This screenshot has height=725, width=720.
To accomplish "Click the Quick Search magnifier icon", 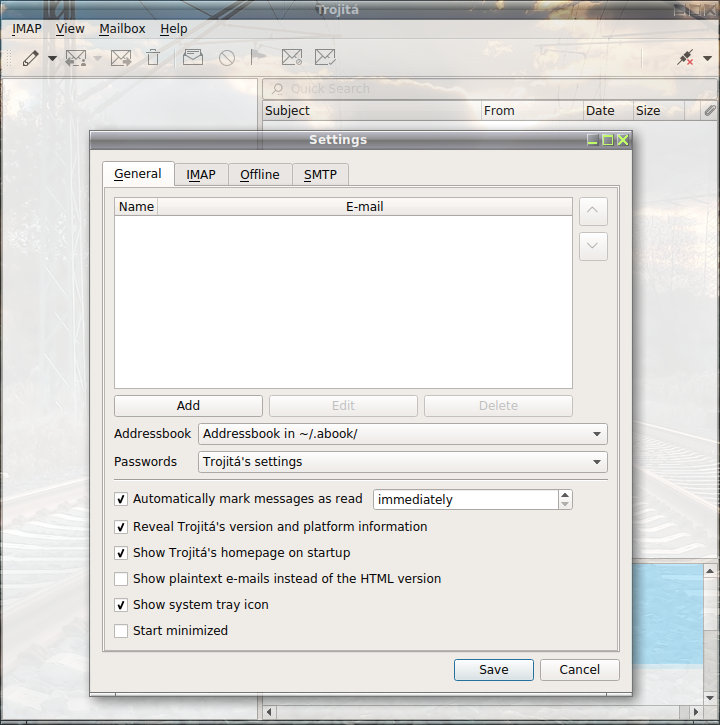I will (277, 88).
